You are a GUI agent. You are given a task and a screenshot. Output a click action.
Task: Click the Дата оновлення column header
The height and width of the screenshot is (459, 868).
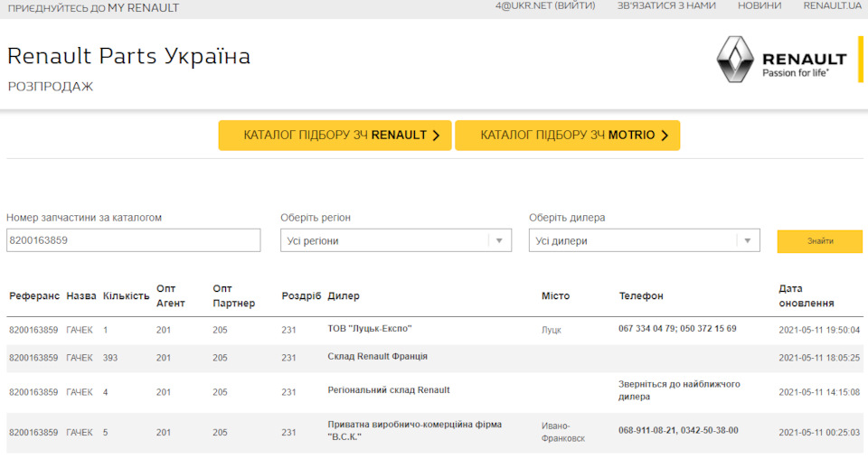click(806, 295)
